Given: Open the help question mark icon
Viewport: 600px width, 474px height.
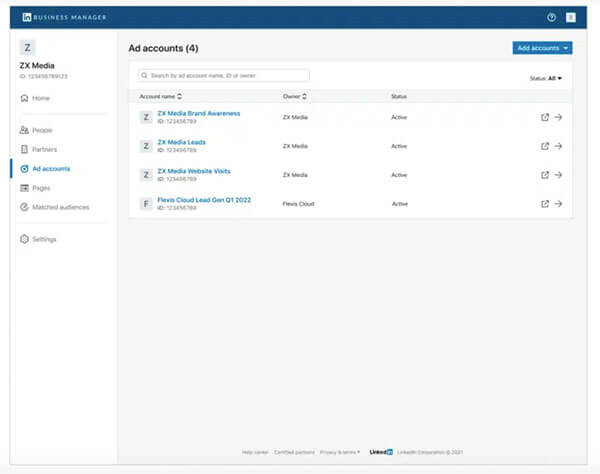Looking at the screenshot, I should (x=551, y=17).
